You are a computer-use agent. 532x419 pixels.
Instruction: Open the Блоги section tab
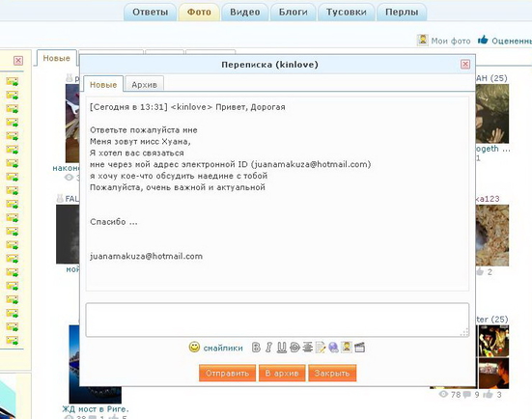click(294, 13)
